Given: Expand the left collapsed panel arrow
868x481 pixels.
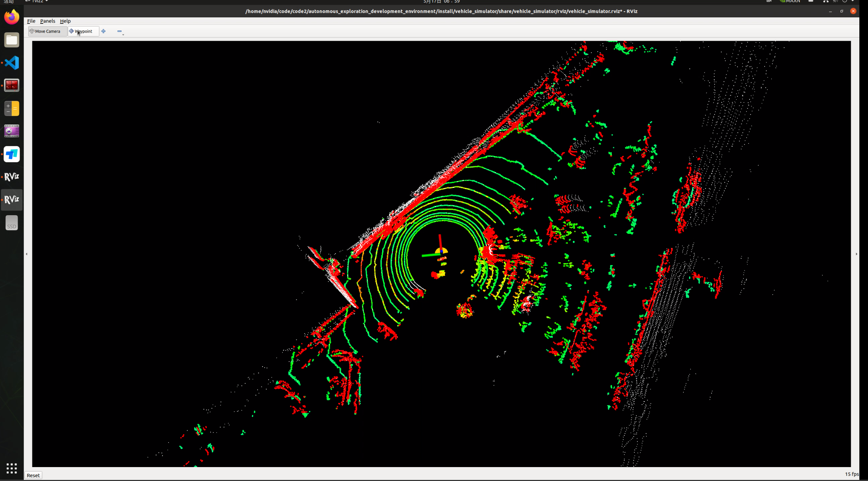Looking at the screenshot, I should (x=27, y=254).
